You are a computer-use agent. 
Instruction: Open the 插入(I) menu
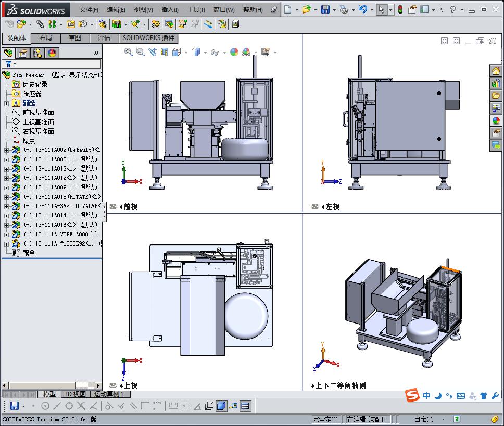(x=170, y=10)
